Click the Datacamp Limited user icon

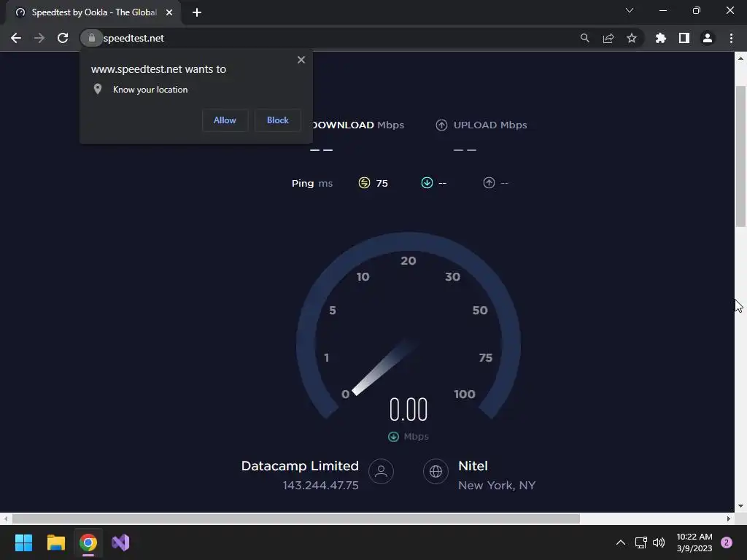pos(381,472)
